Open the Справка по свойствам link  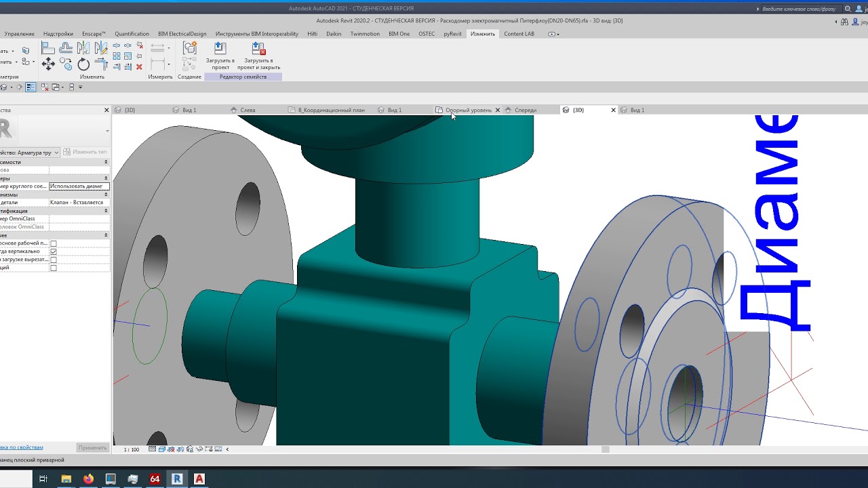tap(21, 447)
